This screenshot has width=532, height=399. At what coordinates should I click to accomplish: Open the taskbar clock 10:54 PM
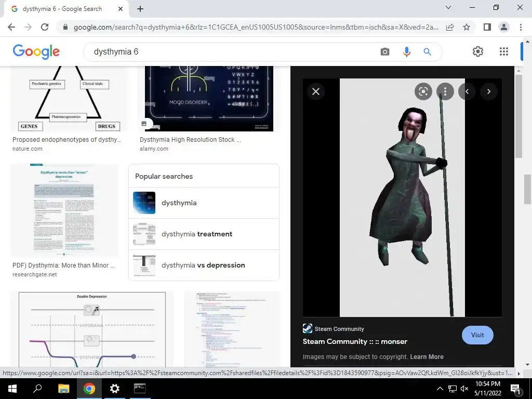click(487, 389)
